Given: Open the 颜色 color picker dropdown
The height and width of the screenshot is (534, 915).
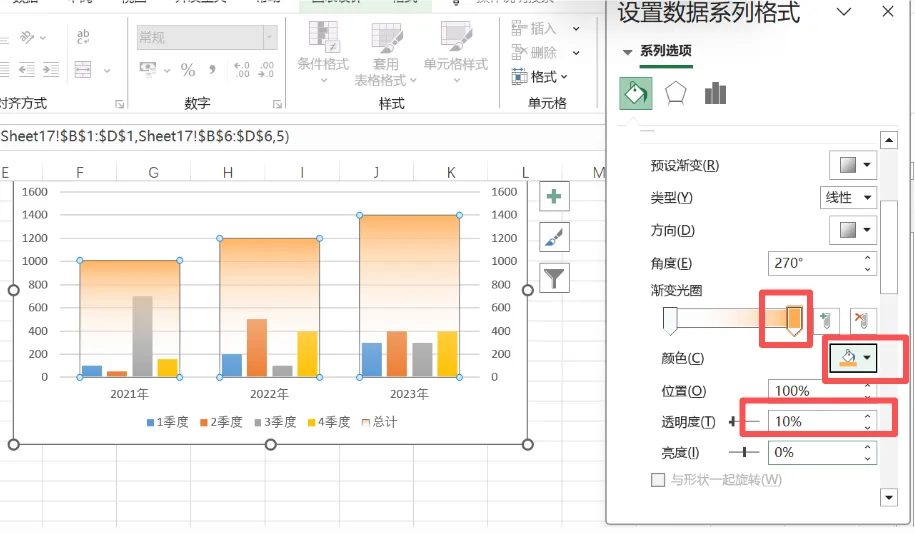Looking at the screenshot, I should click(x=853, y=357).
